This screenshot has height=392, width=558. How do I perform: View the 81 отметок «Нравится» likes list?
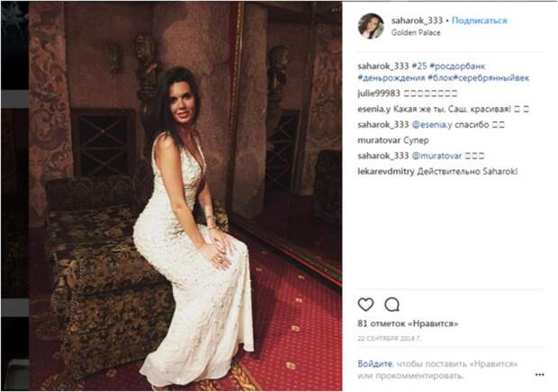coord(408,324)
